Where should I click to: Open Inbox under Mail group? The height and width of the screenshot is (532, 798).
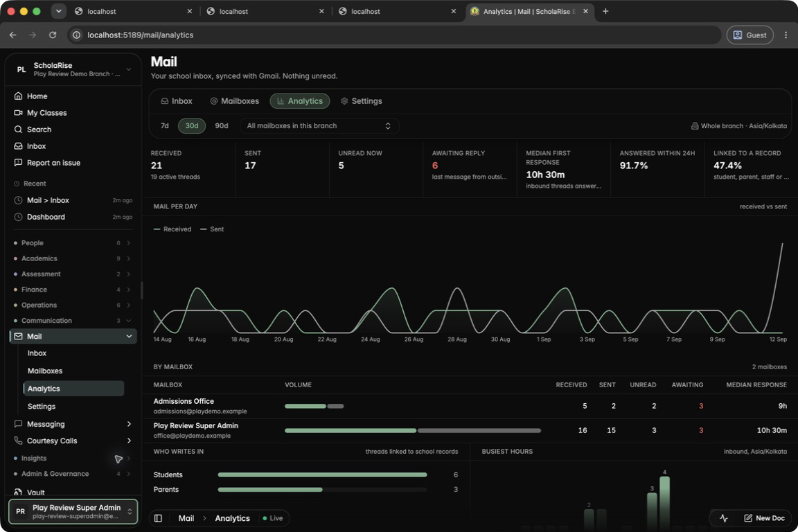pos(37,353)
